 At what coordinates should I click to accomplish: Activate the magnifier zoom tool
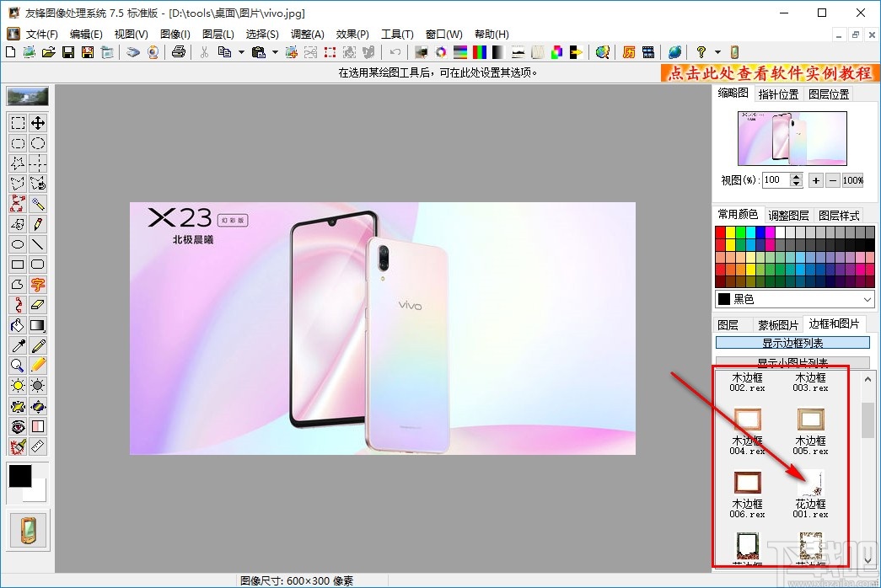pos(18,366)
